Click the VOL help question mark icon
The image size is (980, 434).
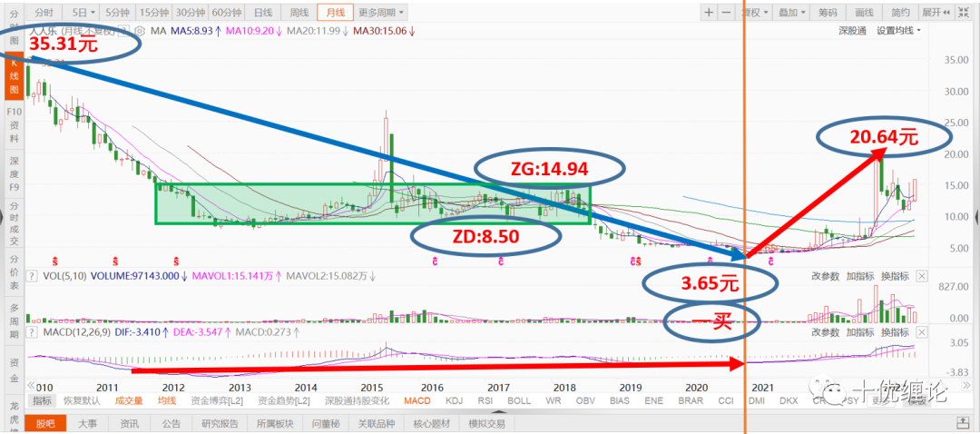coord(29,276)
